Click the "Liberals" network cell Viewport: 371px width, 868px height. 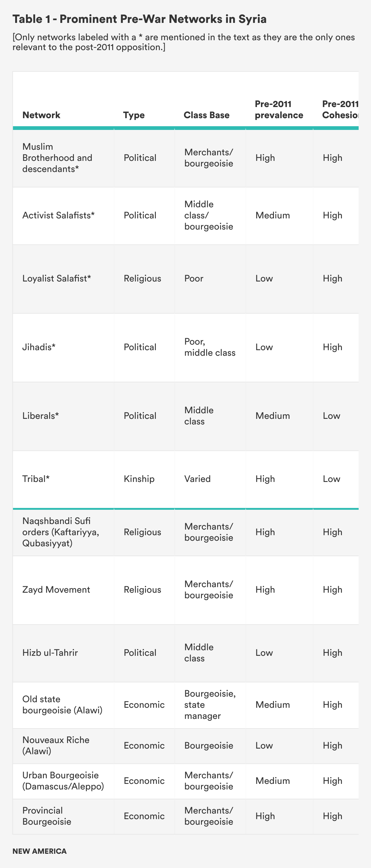point(41,416)
